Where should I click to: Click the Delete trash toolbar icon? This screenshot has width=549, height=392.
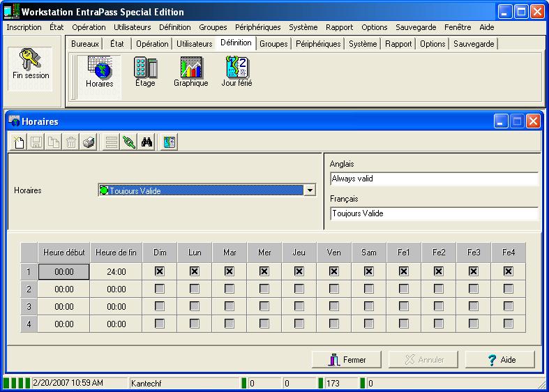(71, 142)
